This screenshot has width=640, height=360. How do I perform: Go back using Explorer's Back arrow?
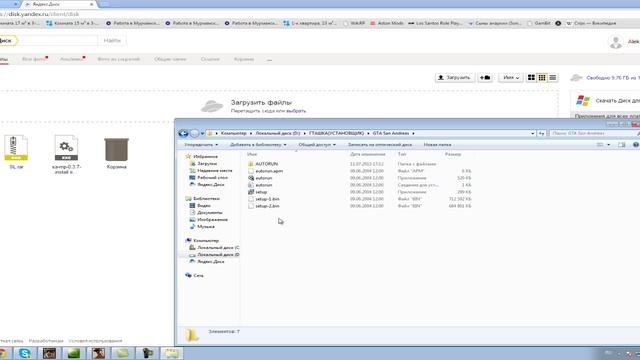[183, 133]
